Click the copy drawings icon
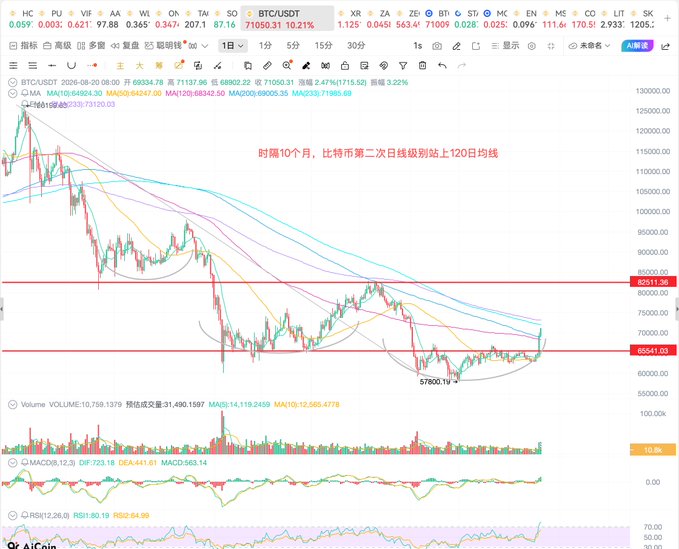The height and width of the screenshot is (549, 679). pyautogui.click(x=248, y=65)
